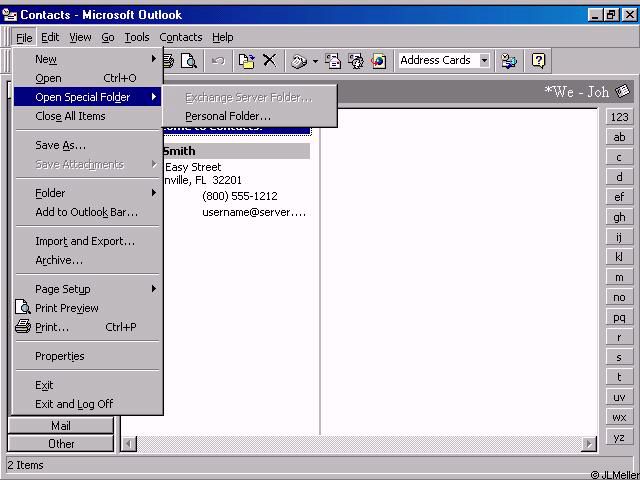
Task: Click the ij index tab
Action: 619,237
